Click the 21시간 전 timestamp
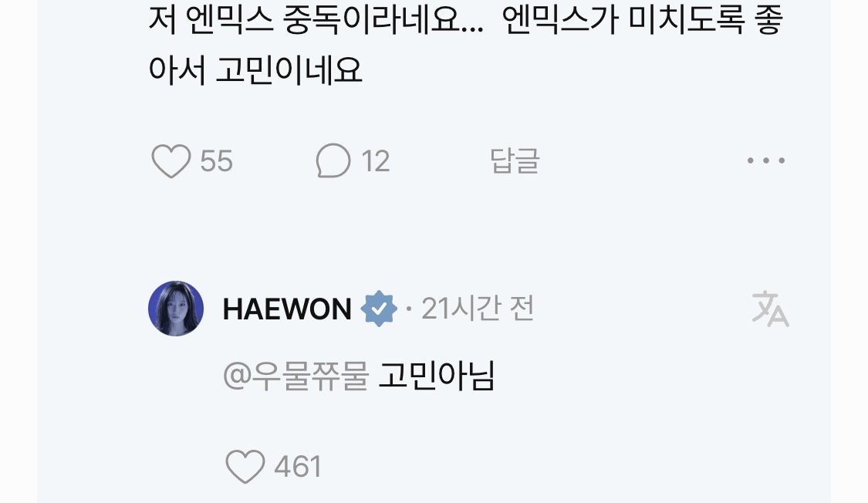The width and height of the screenshot is (868, 503). (477, 309)
